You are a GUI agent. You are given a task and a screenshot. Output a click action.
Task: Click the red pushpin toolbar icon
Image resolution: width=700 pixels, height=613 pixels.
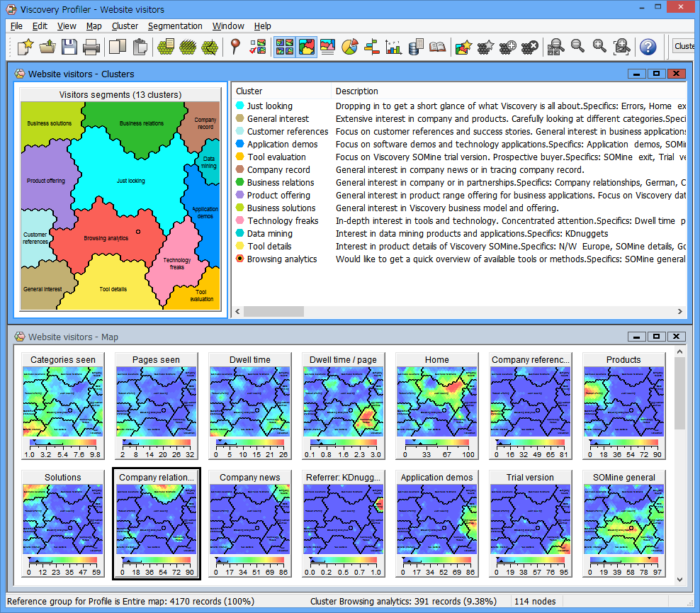tap(236, 47)
